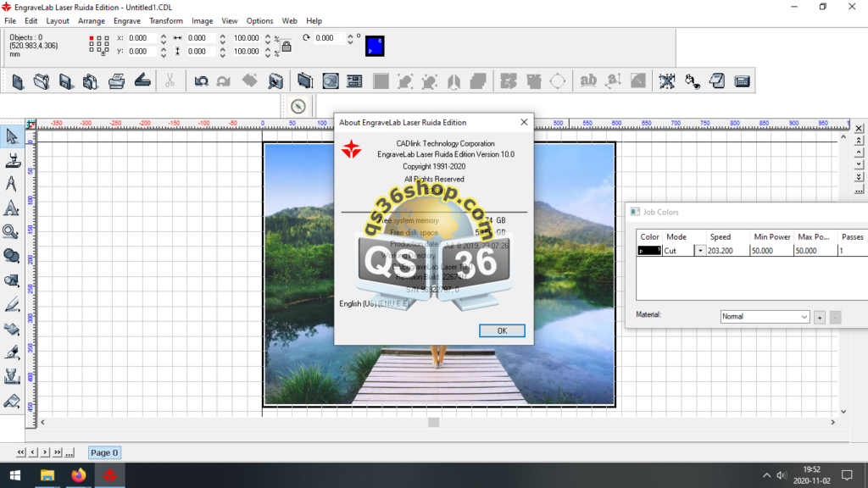Click the Open file folder icon
868x488 pixels.
click(42, 81)
